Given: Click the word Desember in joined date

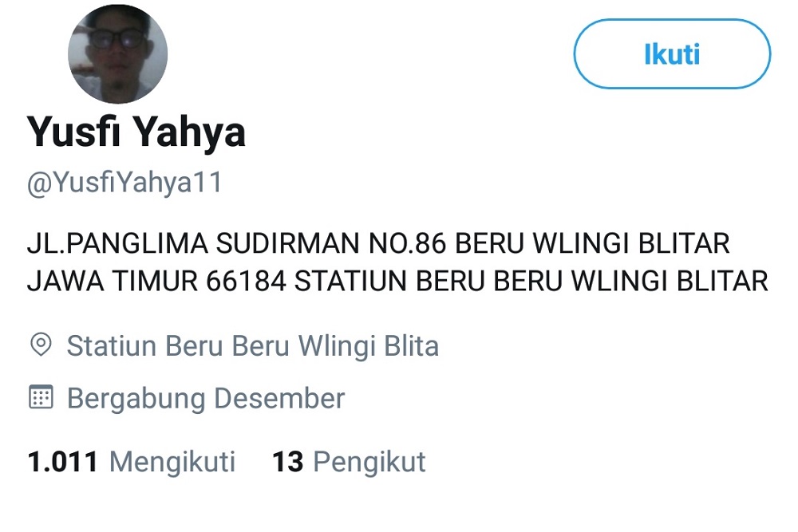Looking at the screenshot, I should (279, 398).
